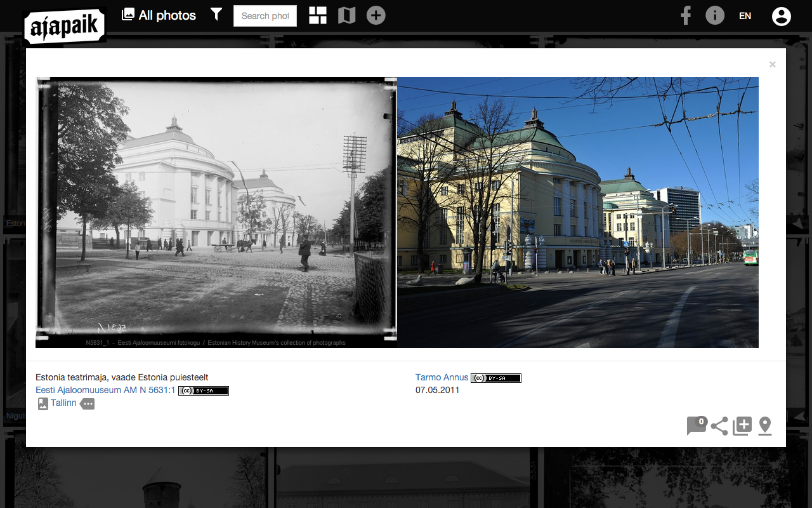
Task: Focus the Search photos input field
Action: 265,16
